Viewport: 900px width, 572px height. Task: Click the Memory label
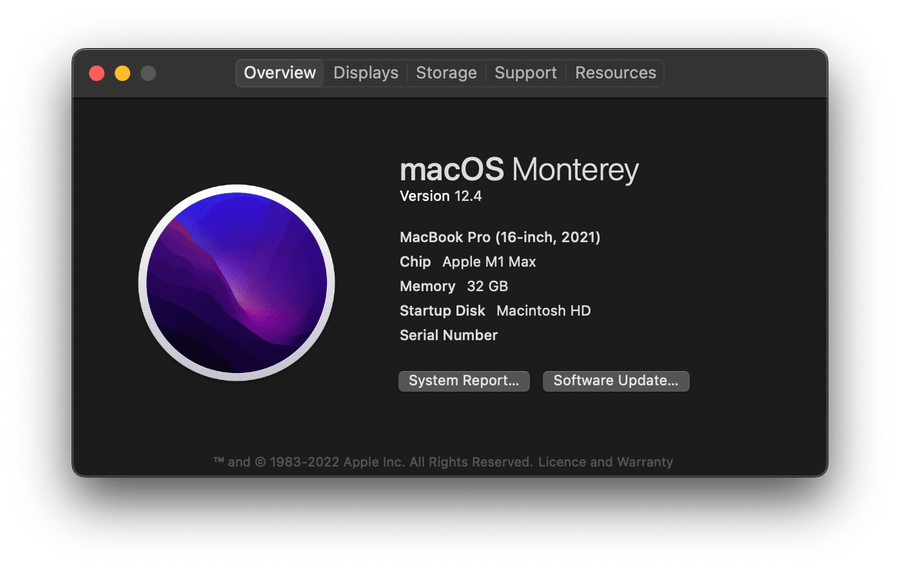tap(427, 286)
